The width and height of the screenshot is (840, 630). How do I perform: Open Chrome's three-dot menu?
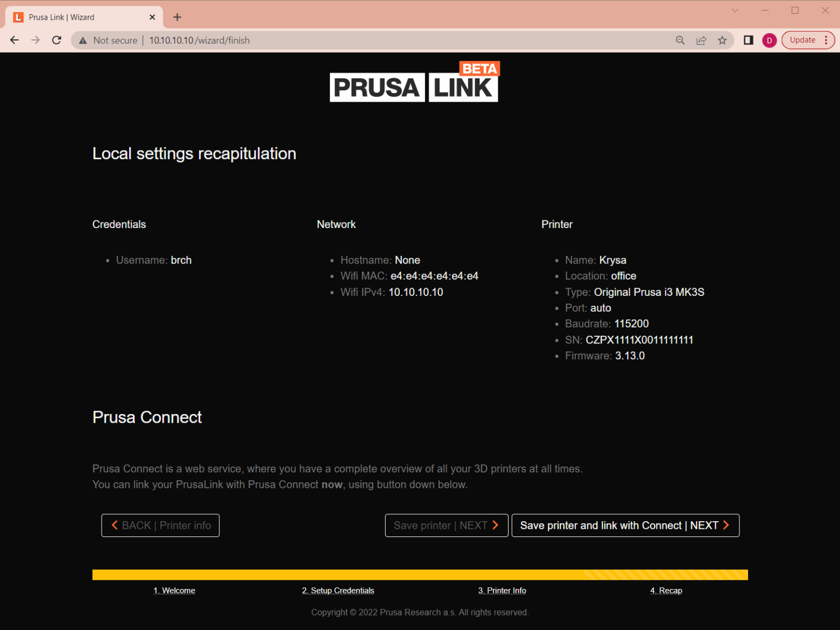(x=826, y=40)
